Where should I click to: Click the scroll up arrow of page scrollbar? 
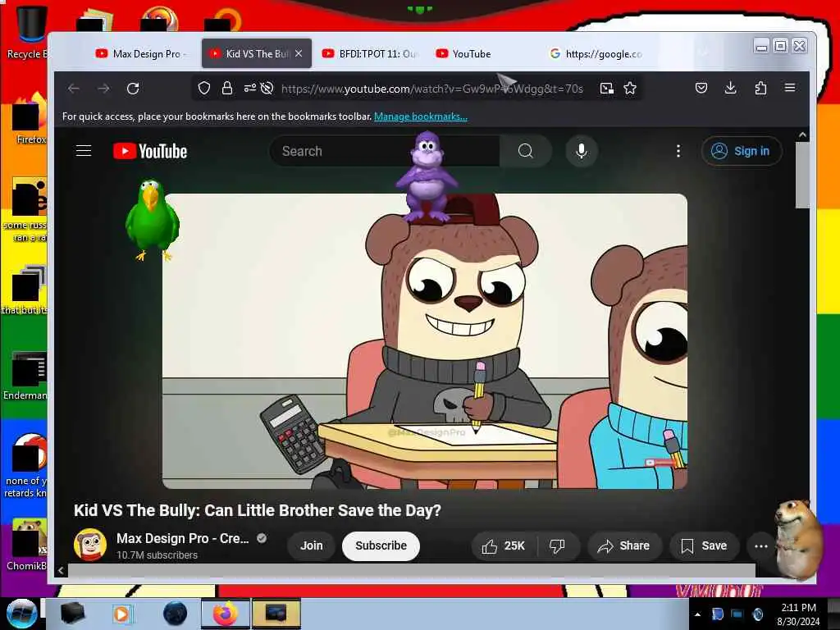coord(802,135)
